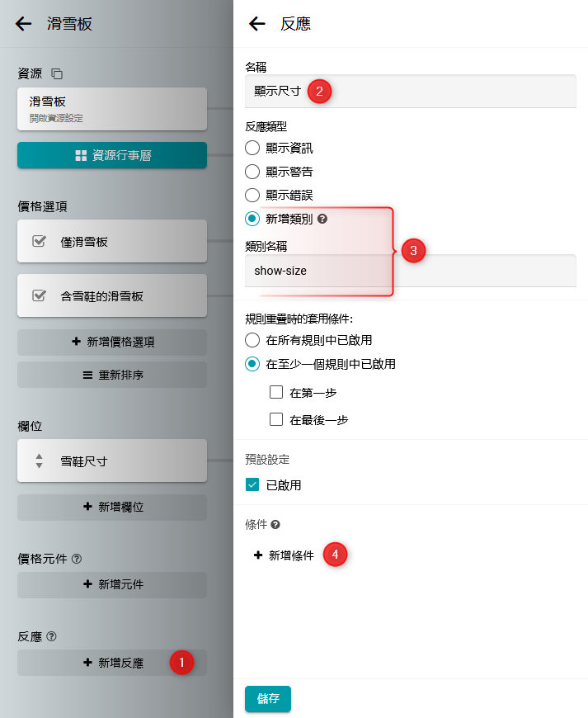Check 在最後一步 checkbox
The image size is (588, 718).
276,420
